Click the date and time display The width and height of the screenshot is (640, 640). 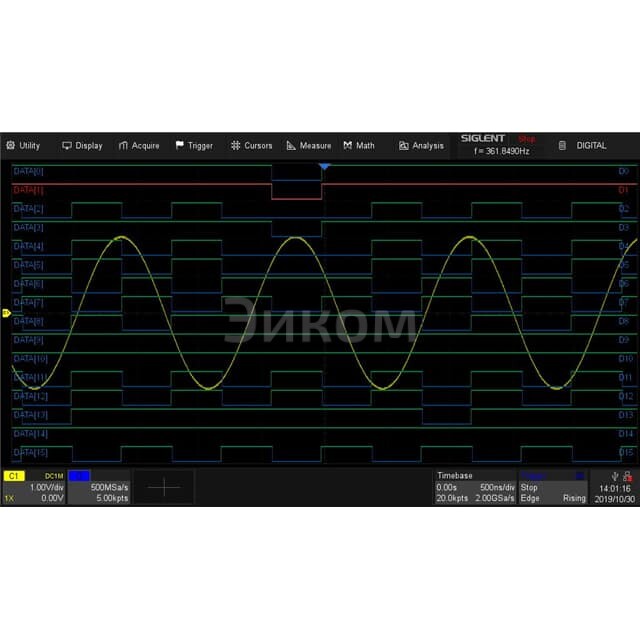coord(614,493)
